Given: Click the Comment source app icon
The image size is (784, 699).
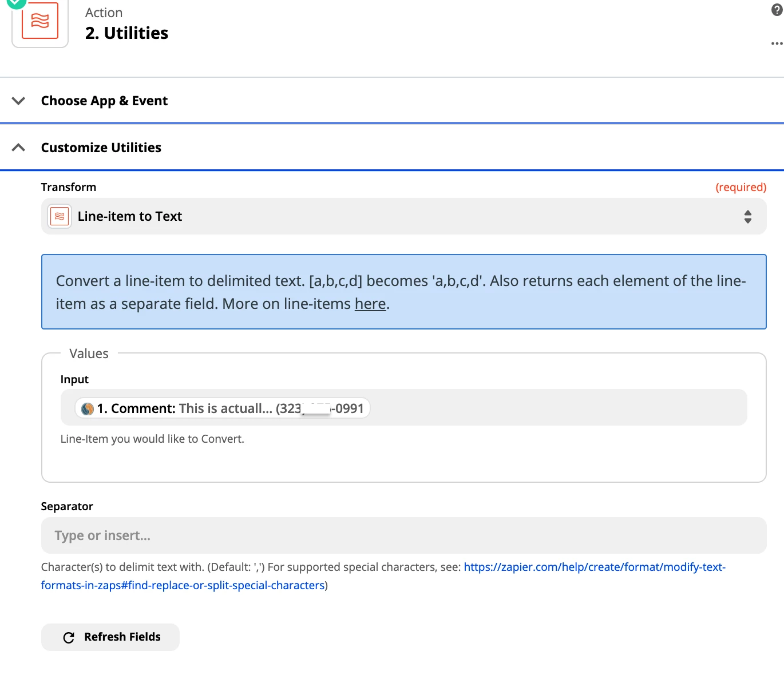Looking at the screenshot, I should (88, 409).
